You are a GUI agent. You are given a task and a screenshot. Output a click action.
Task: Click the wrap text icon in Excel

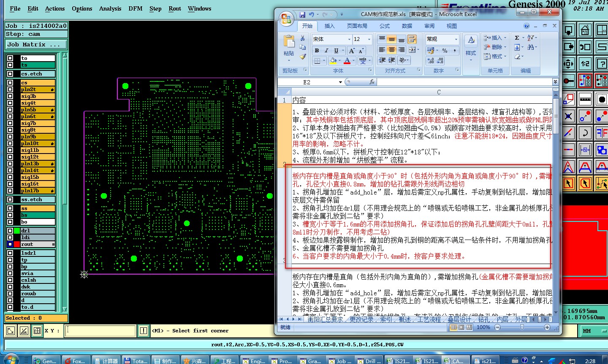coord(412,40)
